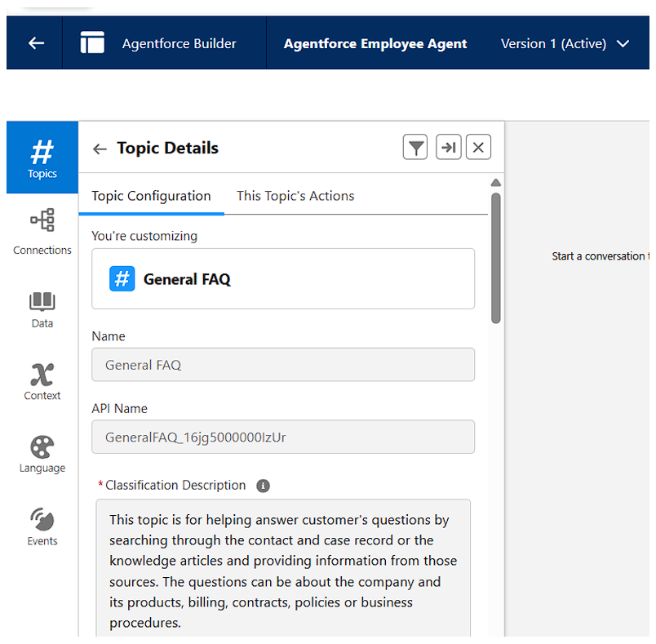
Task: Open the Version 1 (Active) dropdown
Action: tap(565, 43)
